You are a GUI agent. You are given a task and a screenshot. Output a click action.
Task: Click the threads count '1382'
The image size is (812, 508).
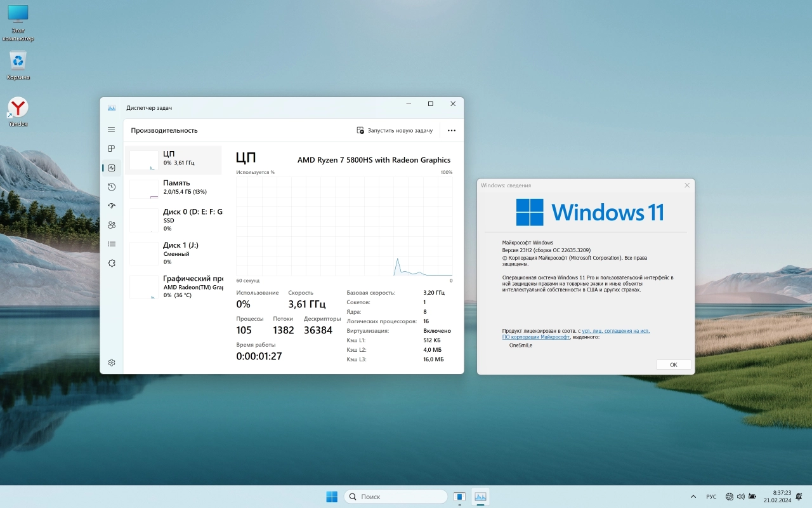click(x=284, y=330)
